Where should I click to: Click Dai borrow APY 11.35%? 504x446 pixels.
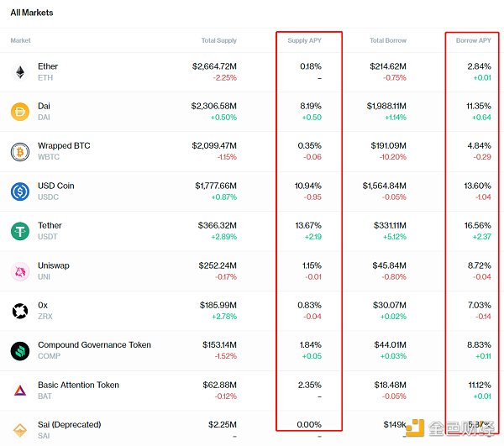click(x=479, y=106)
